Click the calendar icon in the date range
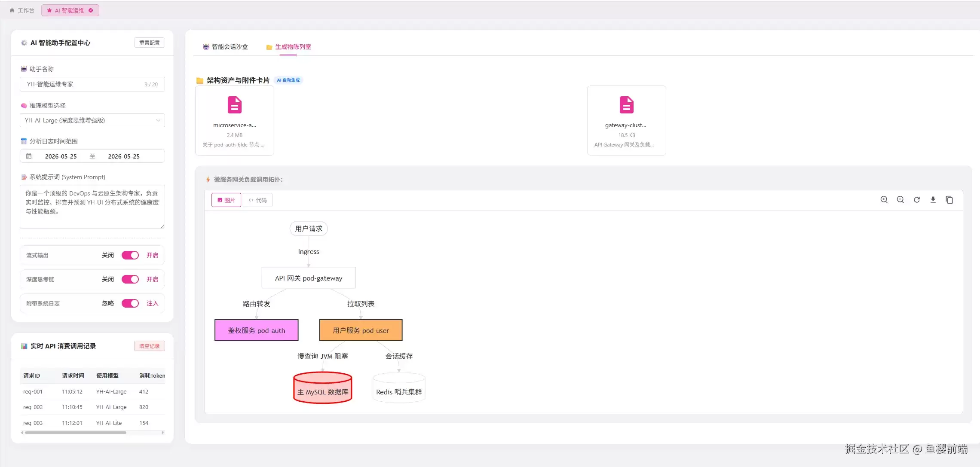This screenshot has height=467, width=980. (29, 156)
